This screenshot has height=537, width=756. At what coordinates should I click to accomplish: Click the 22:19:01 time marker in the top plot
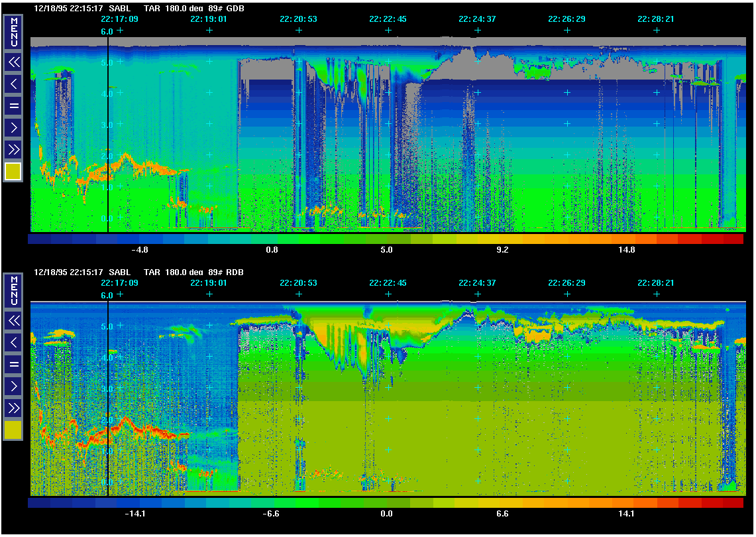coord(209,19)
